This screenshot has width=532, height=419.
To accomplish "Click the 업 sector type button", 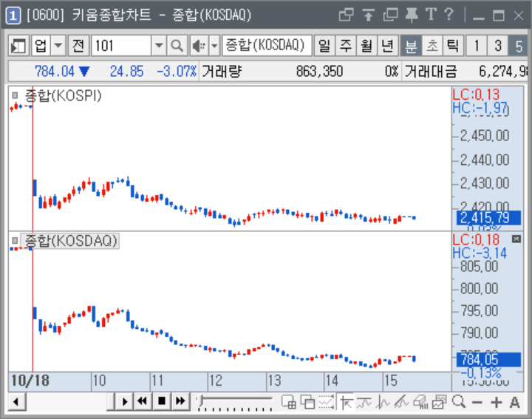I will coord(41,46).
